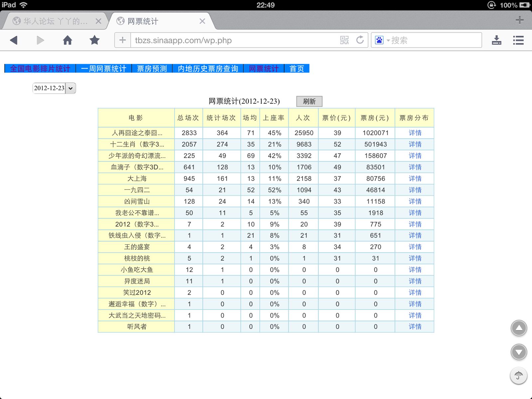Image resolution: width=532 pixels, height=399 pixels.
Task: Open the browser menu list icon
Action: tap(518, 40)
